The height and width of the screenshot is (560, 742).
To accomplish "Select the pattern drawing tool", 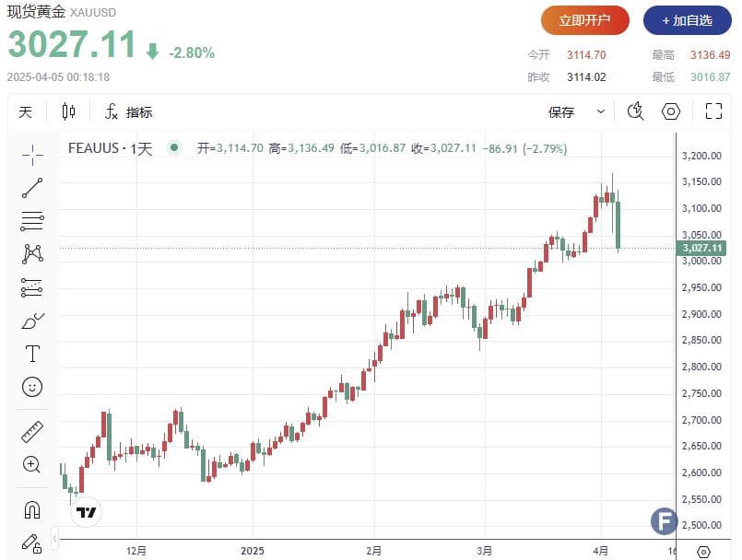I will (32, 254).
